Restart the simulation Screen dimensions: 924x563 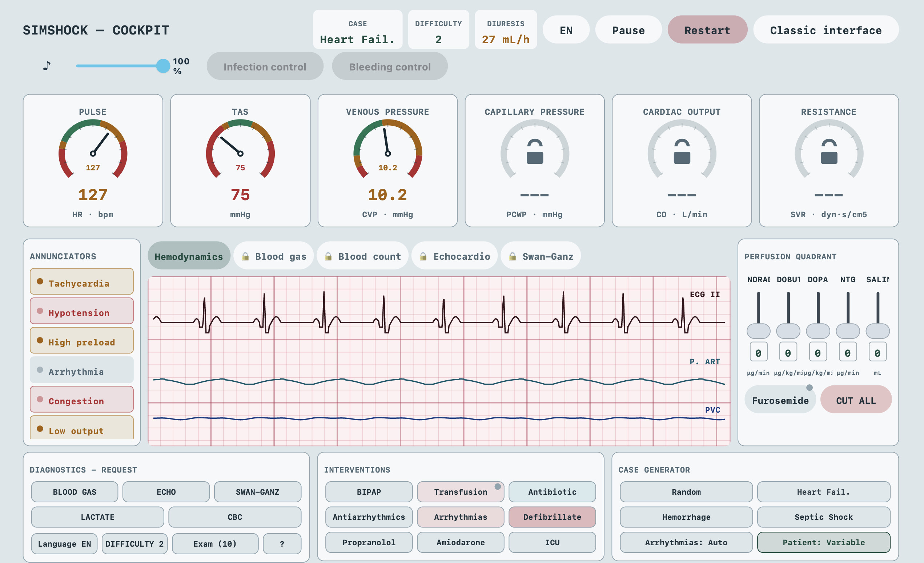(707, 30)
